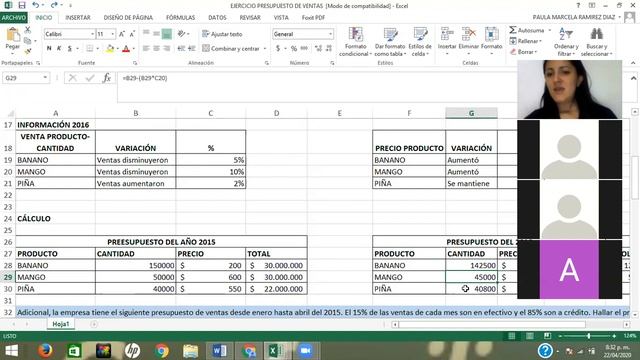The image size is (640, 360).
Task: Open Dar formato como tabla
Action: point(390,42)
